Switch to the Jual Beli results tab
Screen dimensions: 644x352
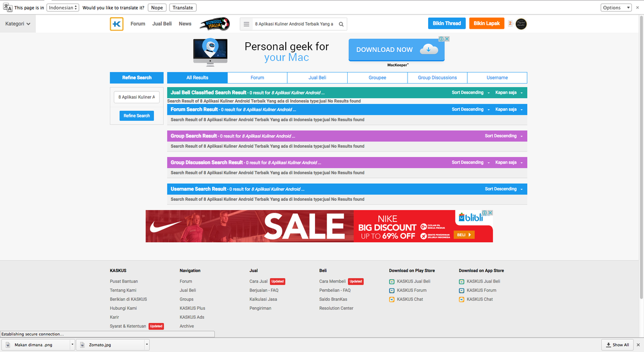(x=317, y=78)
